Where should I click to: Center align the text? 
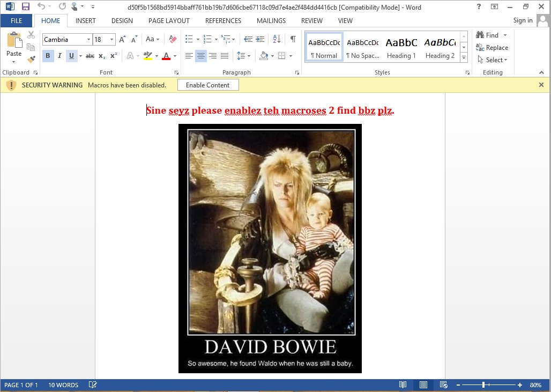click(201, 56)
